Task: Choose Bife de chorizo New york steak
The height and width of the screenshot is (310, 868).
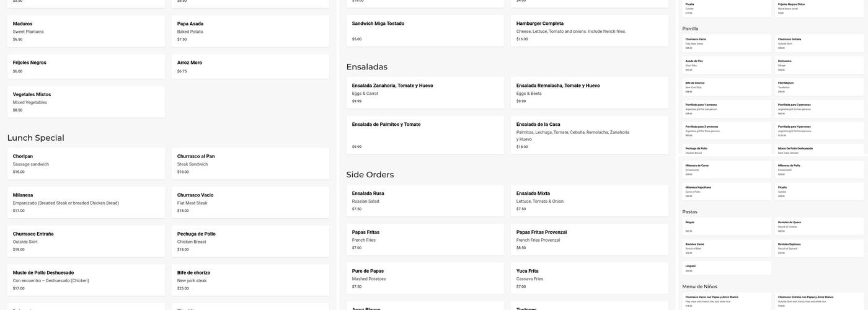Action: coord(250,280)
